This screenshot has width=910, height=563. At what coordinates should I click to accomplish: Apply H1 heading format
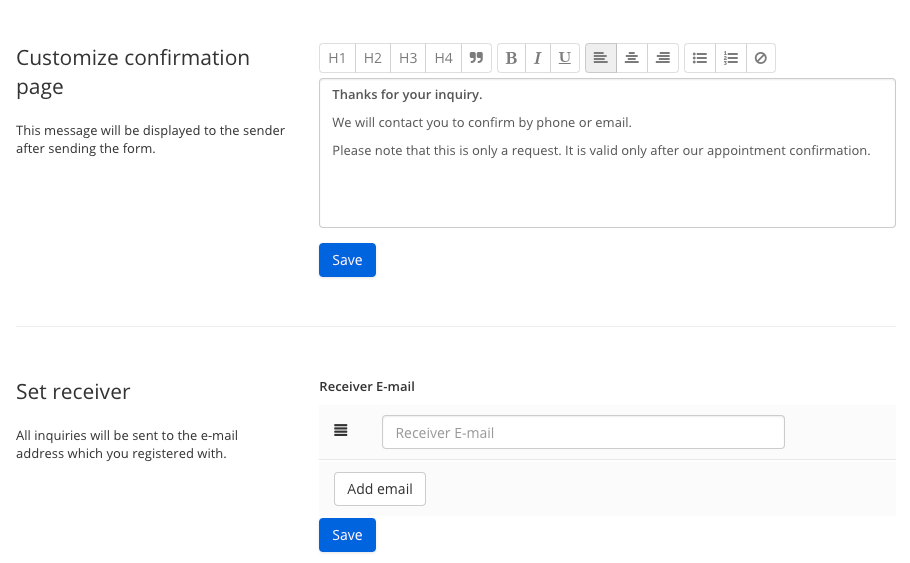pos(337,58)
